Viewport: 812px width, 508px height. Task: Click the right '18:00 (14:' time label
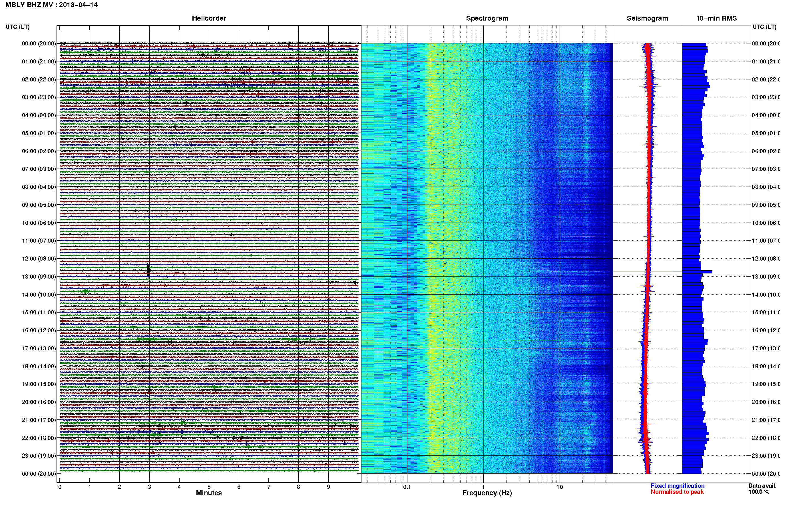tap(765, 366)
